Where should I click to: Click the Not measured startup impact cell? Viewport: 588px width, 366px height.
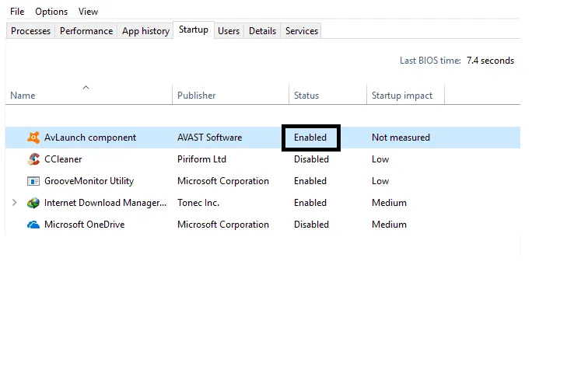click(x=401, y=138)
